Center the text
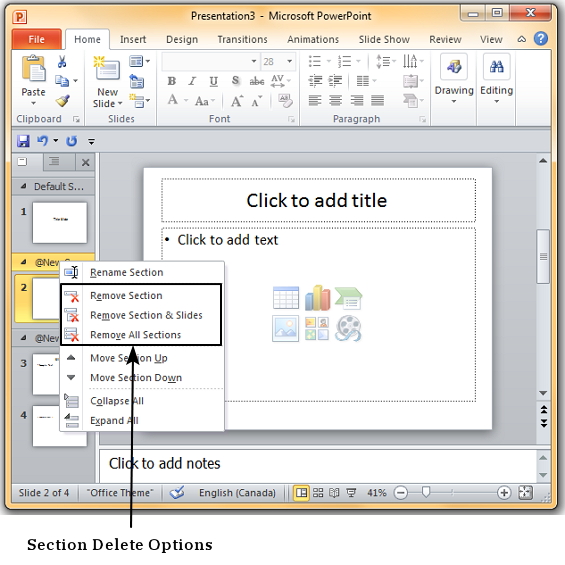 [335, 100]
